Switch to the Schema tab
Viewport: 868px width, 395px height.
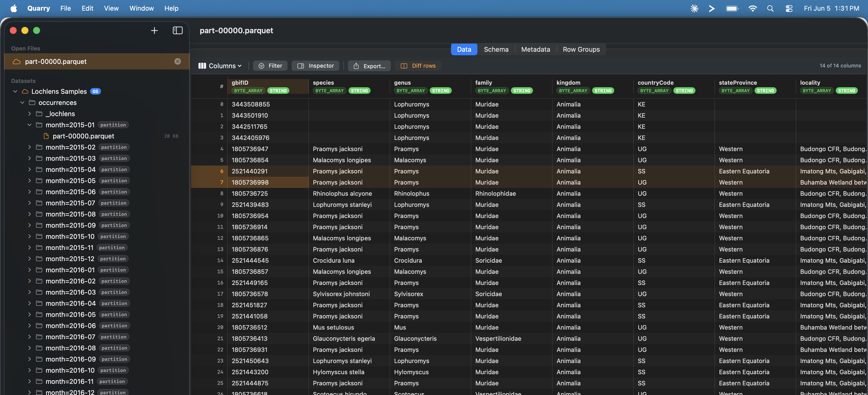496,49
